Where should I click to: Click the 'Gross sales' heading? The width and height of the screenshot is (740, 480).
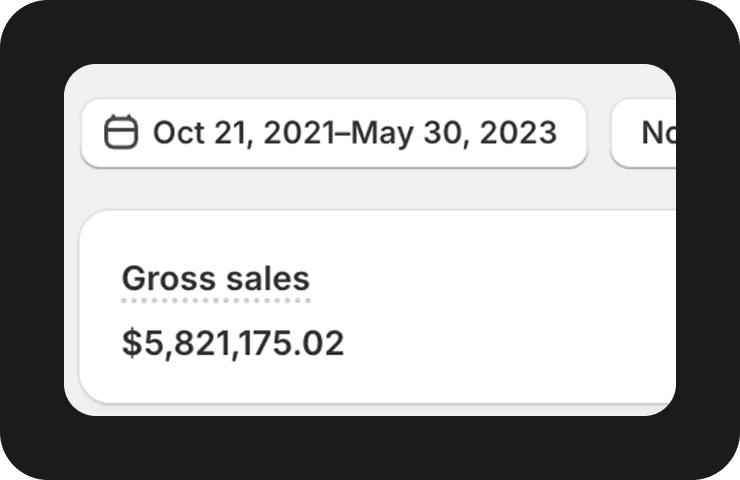[215, 279]
